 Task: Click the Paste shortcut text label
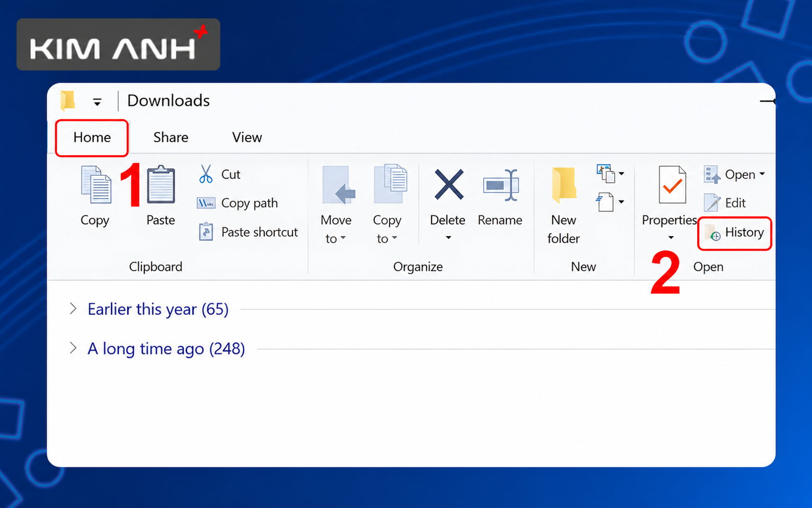coord(260,232)
